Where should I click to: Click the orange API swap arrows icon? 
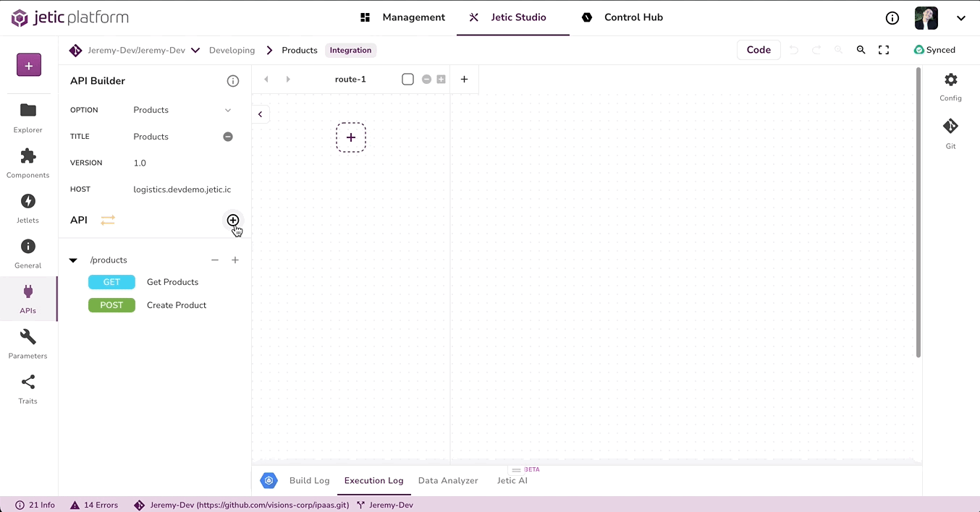[x=108, y=220]
